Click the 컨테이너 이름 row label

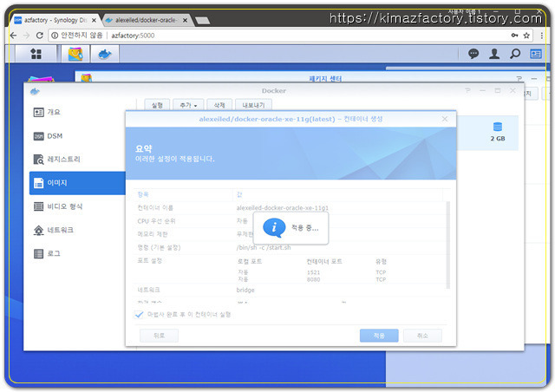coord(155,208)
